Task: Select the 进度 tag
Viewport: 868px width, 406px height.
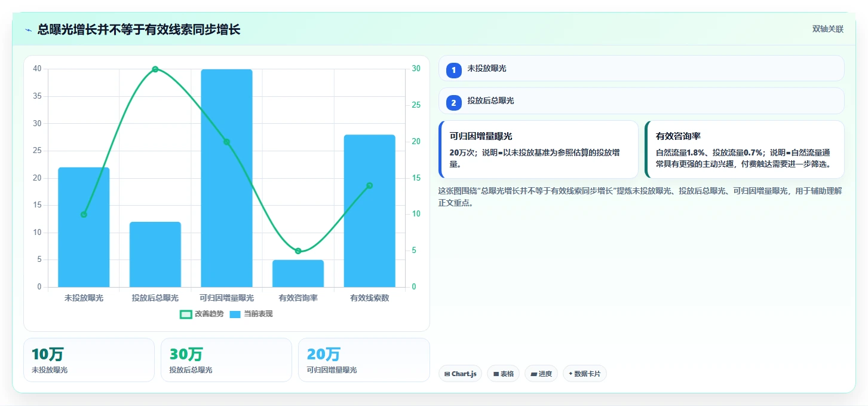Action: [x=541, y=374]
